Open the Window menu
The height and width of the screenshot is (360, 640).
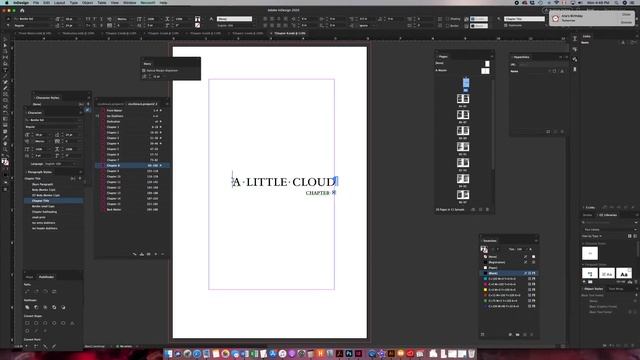click(129, 2)
